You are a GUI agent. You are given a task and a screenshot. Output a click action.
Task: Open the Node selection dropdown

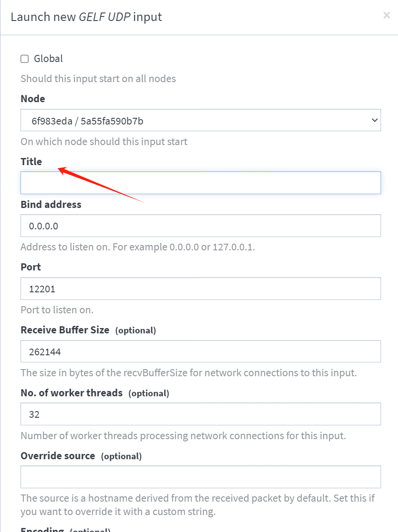tap(200, 120)
